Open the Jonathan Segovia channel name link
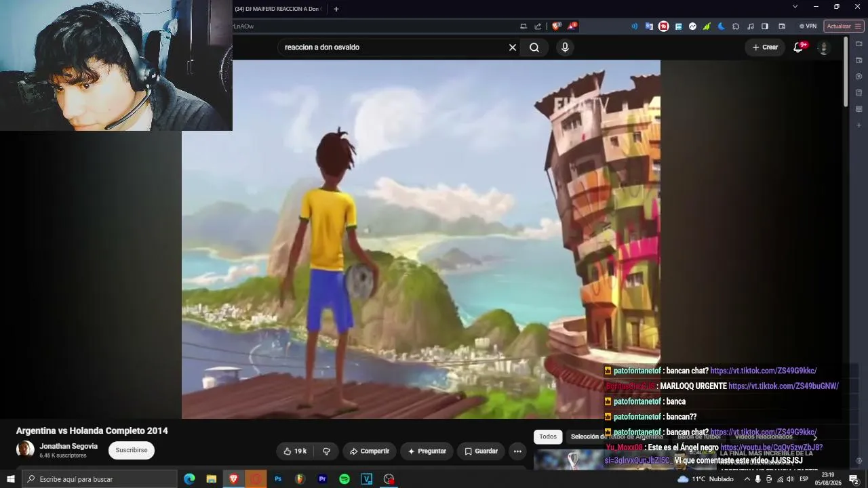The width and height of the screenshot is (868, 488). pos(68,447)
